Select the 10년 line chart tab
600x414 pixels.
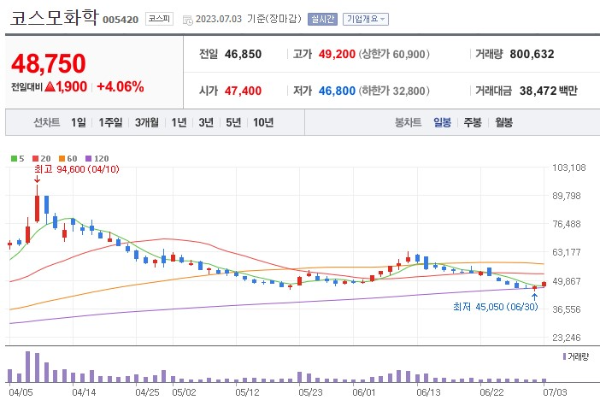point(263,122)
